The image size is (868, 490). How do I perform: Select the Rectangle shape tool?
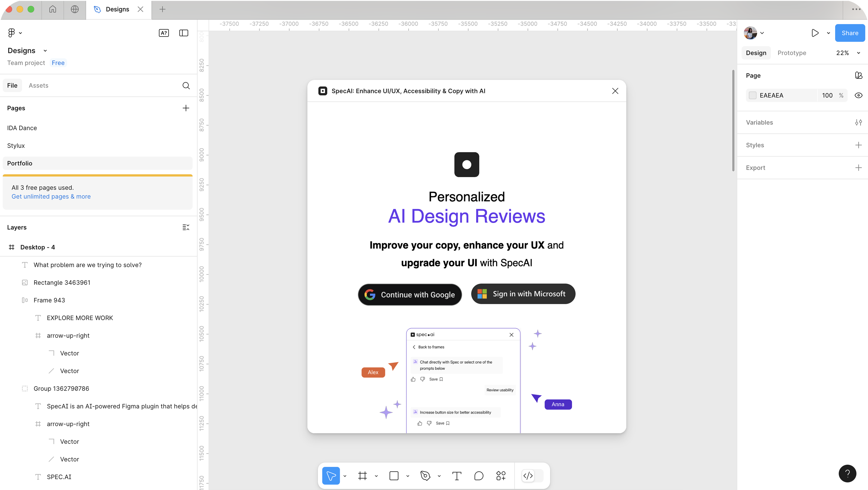394,476
